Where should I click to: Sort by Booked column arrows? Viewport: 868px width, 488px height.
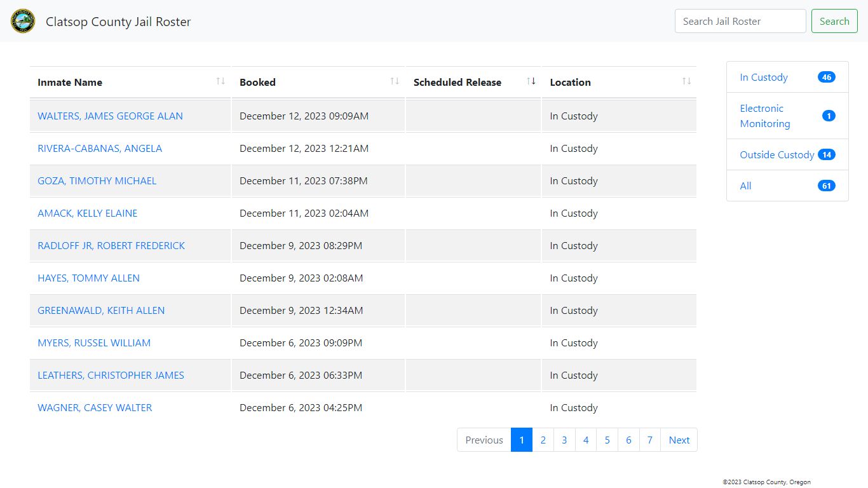[x=395, y=81]
